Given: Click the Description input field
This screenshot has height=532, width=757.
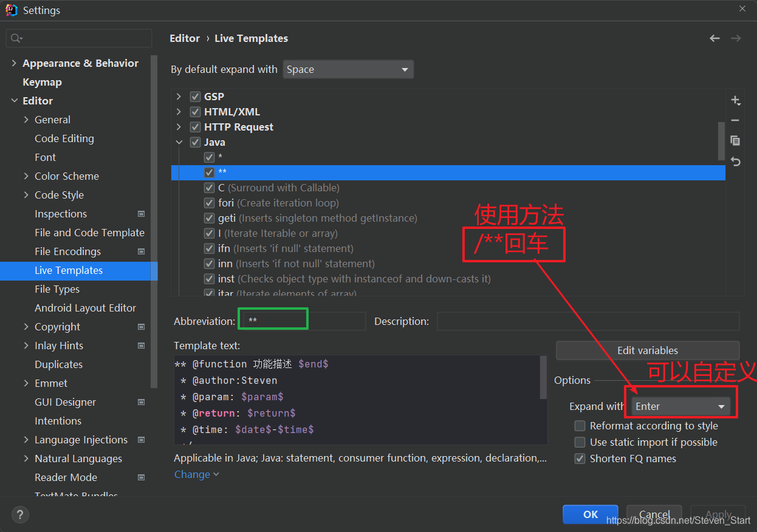Looking at the screenshot, I should 588,321.
